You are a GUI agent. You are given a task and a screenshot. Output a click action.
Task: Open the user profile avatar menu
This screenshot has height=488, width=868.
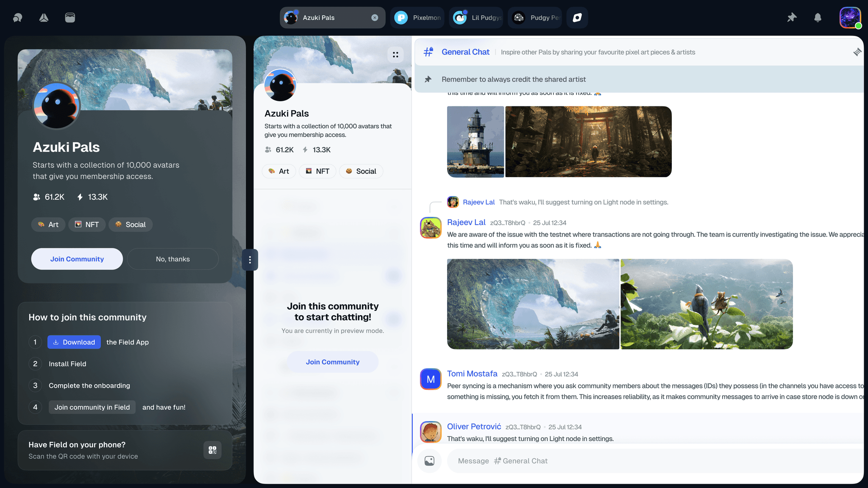click(850, 18)
